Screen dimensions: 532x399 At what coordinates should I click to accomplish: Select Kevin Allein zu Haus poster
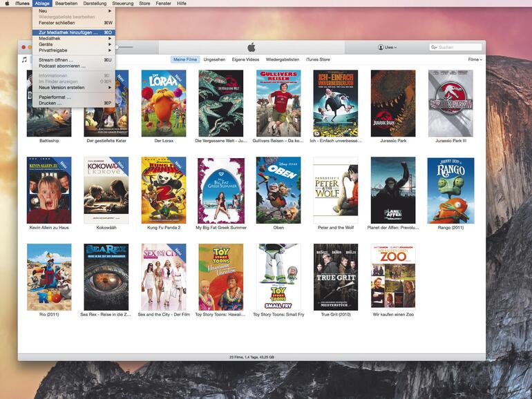(x=49, y=190)
